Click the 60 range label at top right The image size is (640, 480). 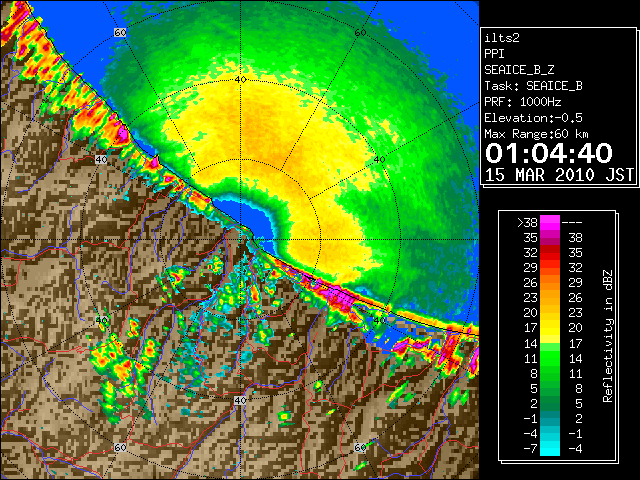[360, 32]
